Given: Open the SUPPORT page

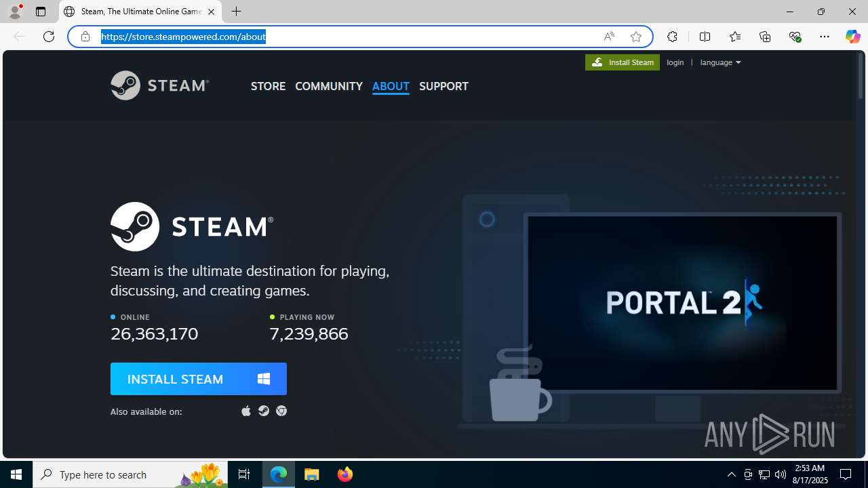Looking at the screenshot, I should 443,86.
